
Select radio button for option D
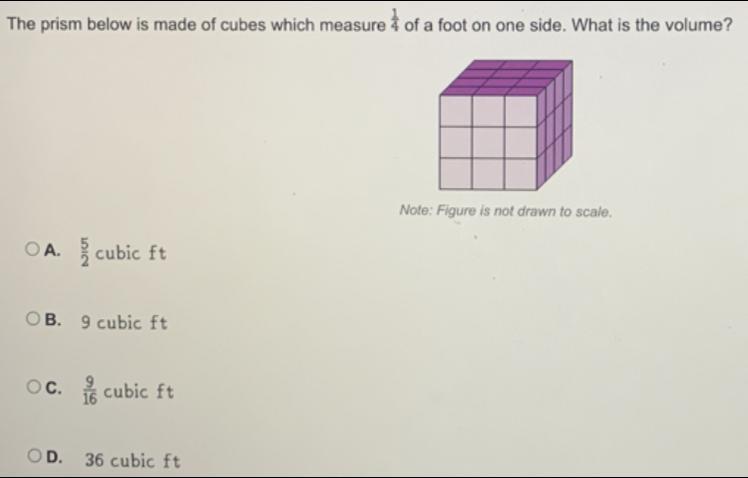[34, 456]
